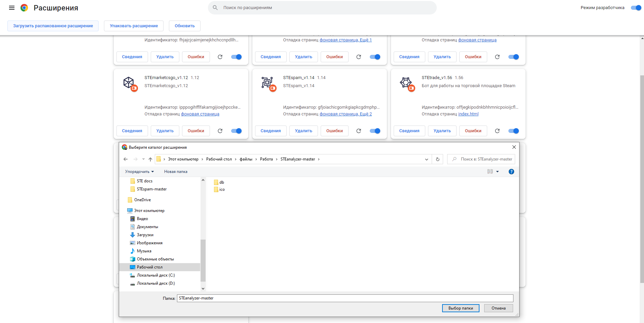Click Отмена button in dialog
This screenshot has width=644, height=323.
tap(498, 308)
